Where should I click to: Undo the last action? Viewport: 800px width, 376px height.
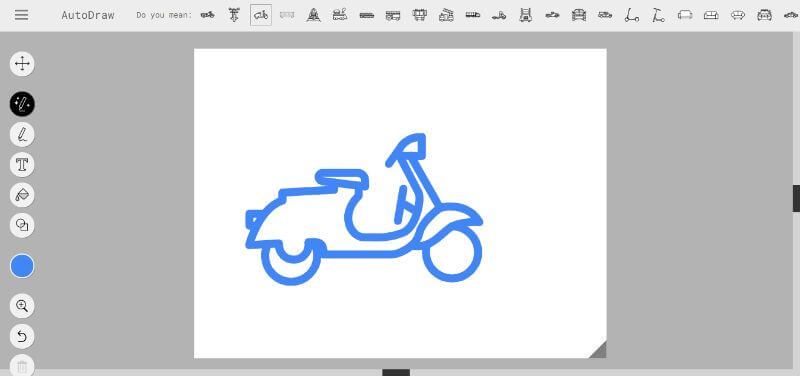22,336
